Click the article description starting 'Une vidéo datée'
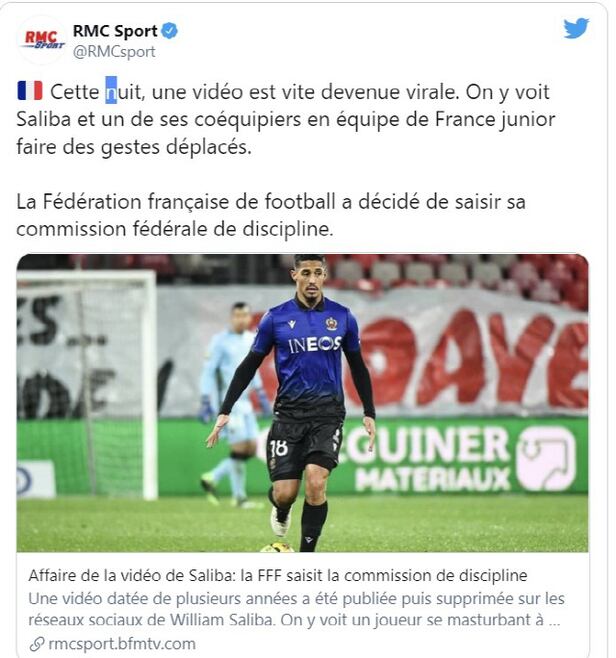 coord(296,609)
